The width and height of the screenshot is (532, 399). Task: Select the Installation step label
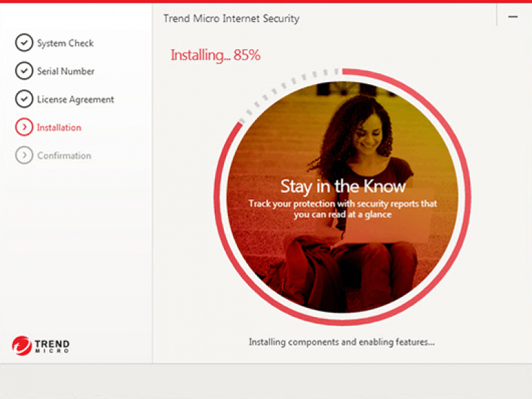tap(59, 128)
